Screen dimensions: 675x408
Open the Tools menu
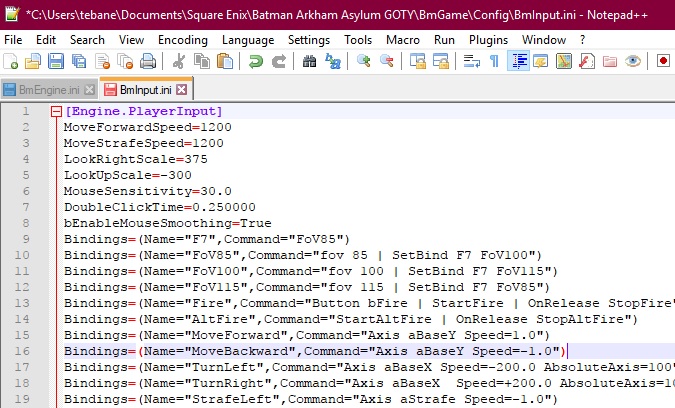[x=358, y=40]
